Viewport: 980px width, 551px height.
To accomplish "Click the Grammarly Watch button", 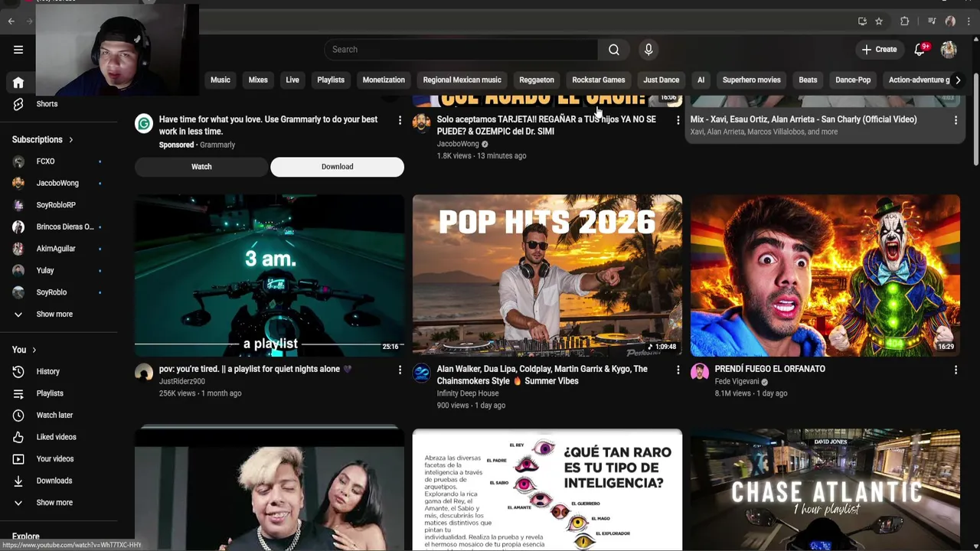I will [201, 167].
